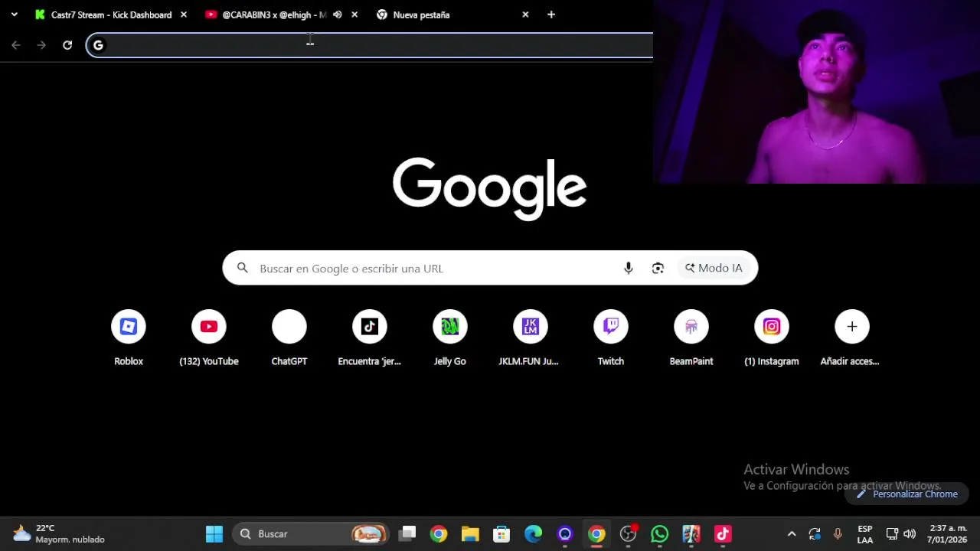This screenshot has height=551, width=980.
Task: Click the Añadir acceso directo plus button
Action: (x=852, y=327)
